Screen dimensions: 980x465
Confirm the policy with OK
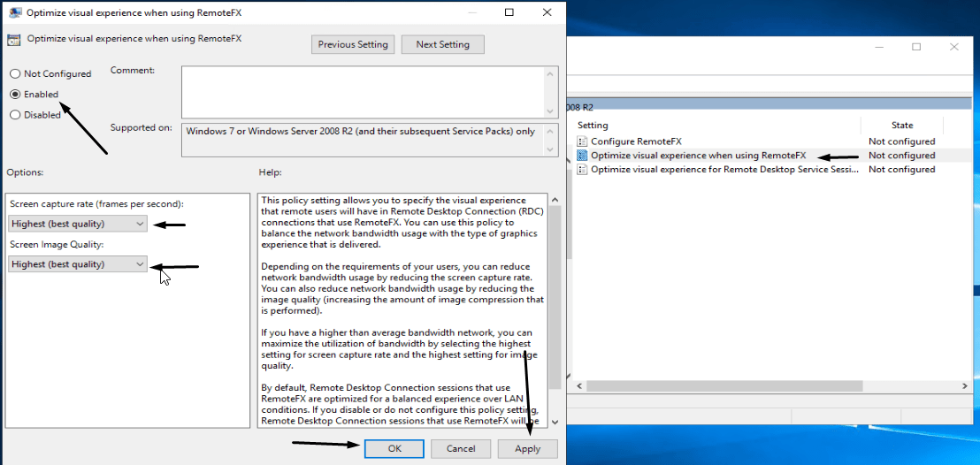point(394,449)
